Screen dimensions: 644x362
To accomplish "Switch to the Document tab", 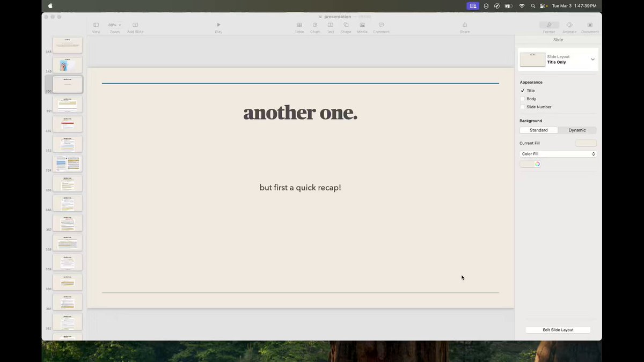I will tap(590, 25).
